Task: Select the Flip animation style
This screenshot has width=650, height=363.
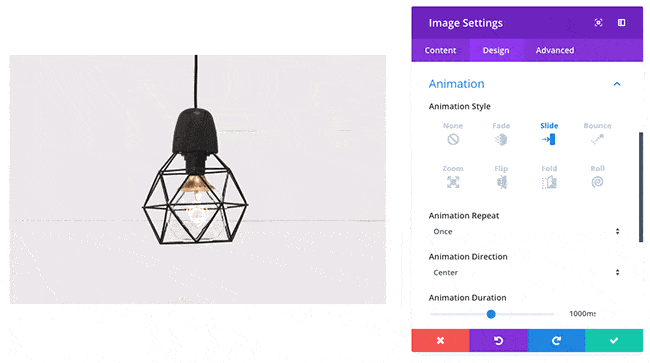Action: (501, 182)
